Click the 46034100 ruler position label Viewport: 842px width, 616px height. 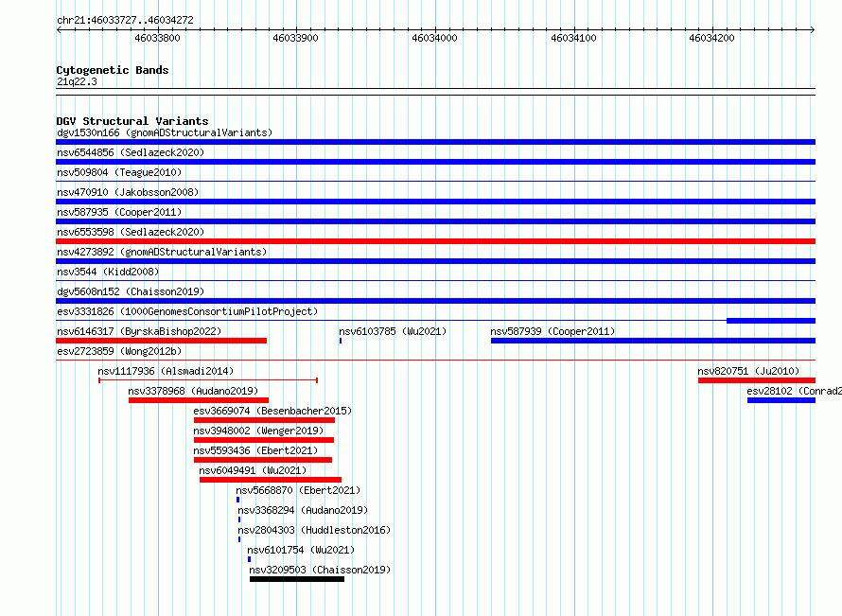[x=573, y=38]
